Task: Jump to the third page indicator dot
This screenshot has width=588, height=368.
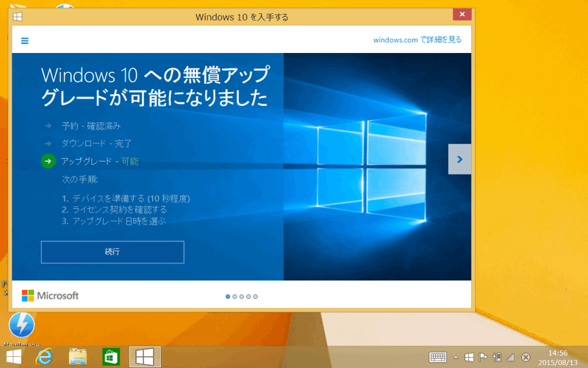Action: pyautogui.click(x=242, y=297)
